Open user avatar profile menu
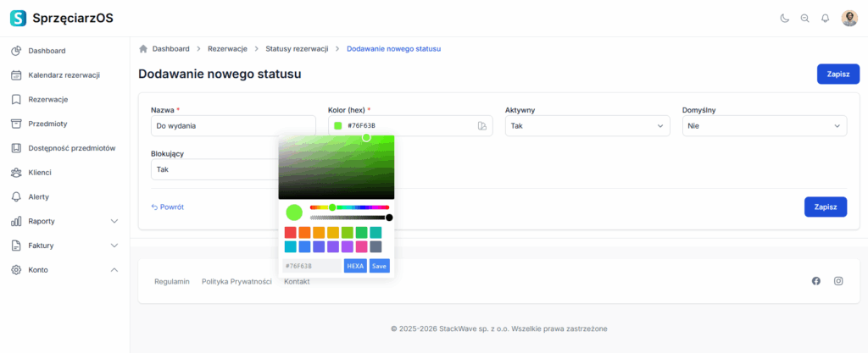 [x=849, y=18]
